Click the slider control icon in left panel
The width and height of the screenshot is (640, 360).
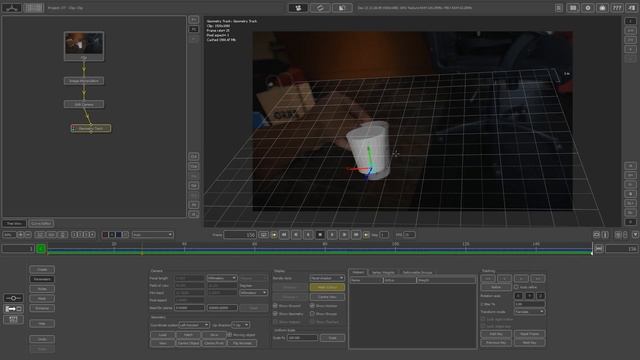pyautogui.click(x=13, y=298)
